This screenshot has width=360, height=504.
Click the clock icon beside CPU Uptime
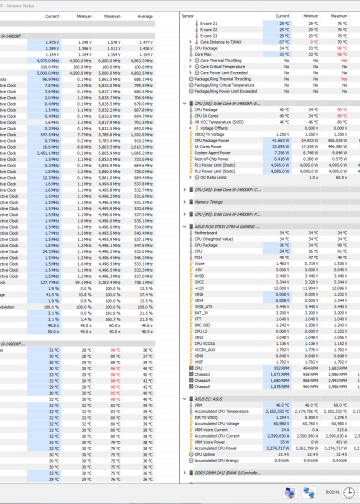point(191,454)
